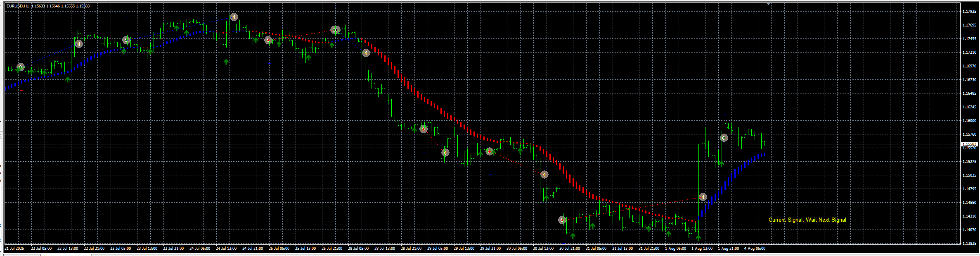Click time axis label 22 Jul 21:00
The width and height of the screenshot is (980, 256).
(94, 249)
